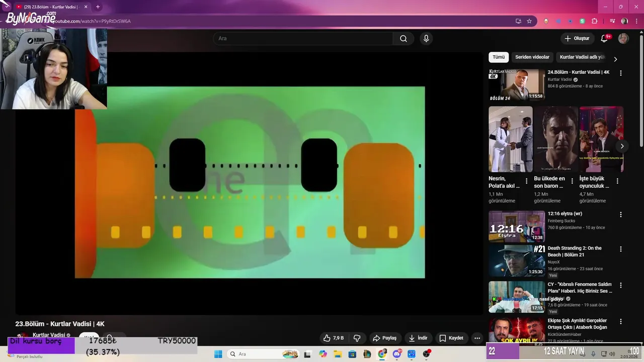Open options for Bu ülkede en son baron short
Screen dimensions: 644x362
[x=572, y=181]
